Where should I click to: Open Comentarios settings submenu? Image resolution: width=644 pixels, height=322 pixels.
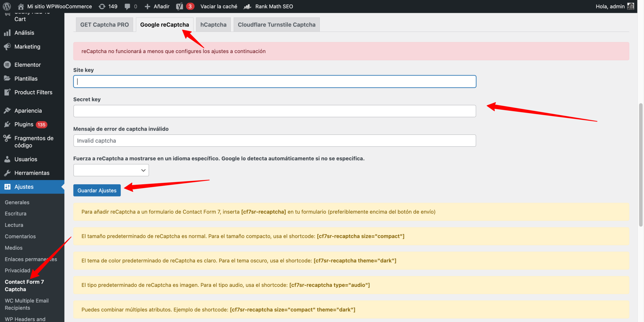point(20,236)
